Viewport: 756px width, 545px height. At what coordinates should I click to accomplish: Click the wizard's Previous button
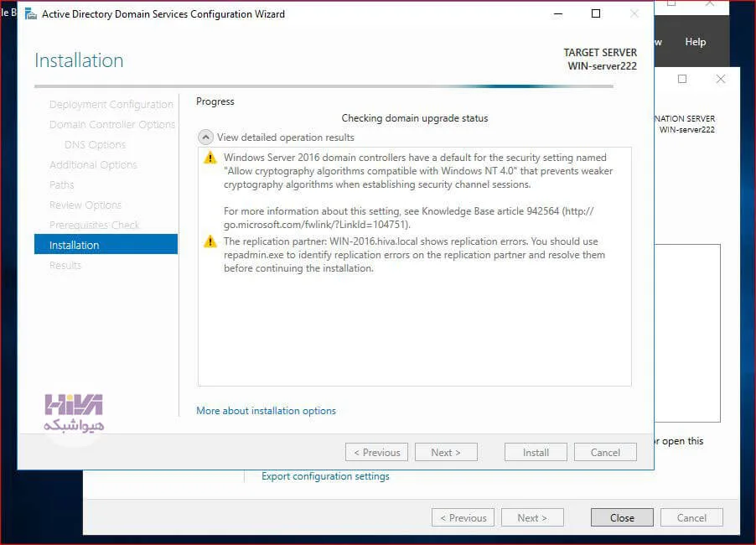[x=376, y=453]
